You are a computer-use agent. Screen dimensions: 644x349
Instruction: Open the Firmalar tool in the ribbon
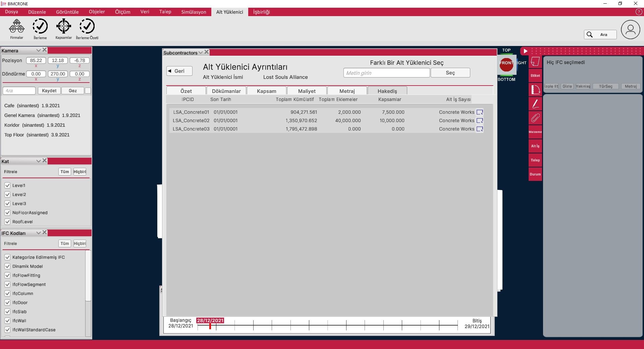[16, 27]
